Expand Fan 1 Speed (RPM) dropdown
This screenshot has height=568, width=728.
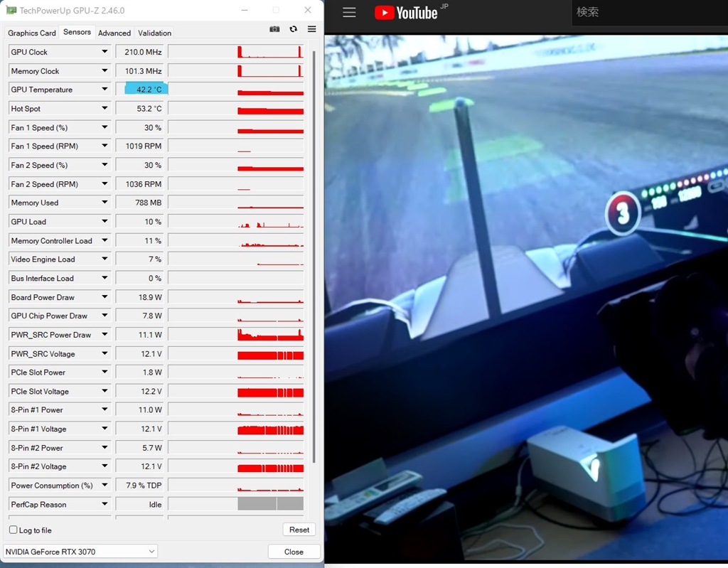click(105, 146)
